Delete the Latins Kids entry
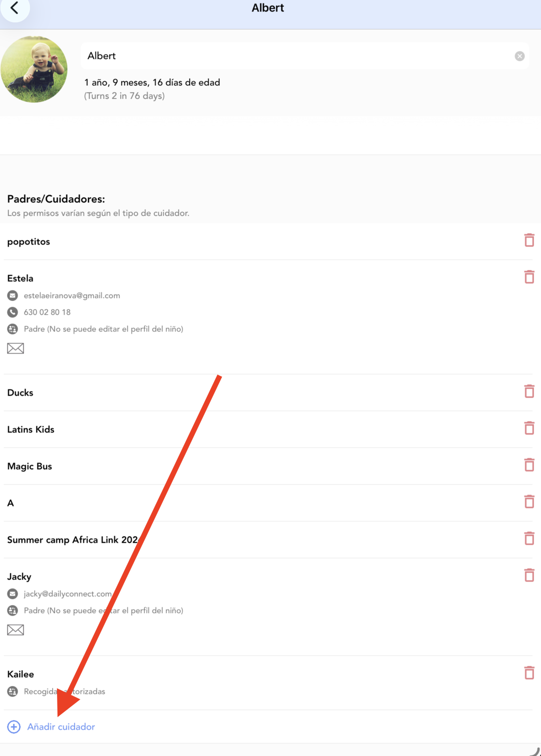The height and width of the screenshot is (756, 541). click(x=529, y=428)
